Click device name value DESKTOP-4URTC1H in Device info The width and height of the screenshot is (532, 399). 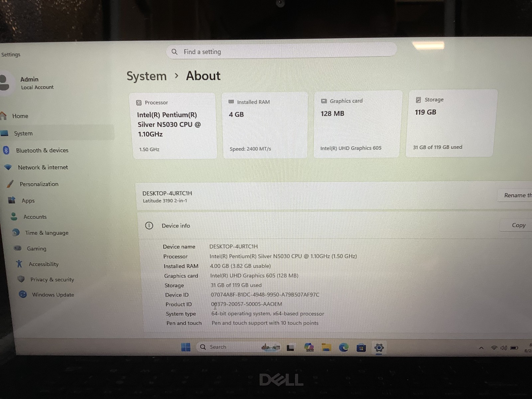coord(233,246)
